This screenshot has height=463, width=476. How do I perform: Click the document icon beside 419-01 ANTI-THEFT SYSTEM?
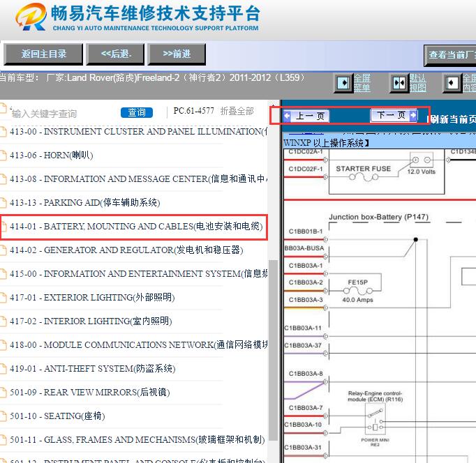[x=3, y=369]
